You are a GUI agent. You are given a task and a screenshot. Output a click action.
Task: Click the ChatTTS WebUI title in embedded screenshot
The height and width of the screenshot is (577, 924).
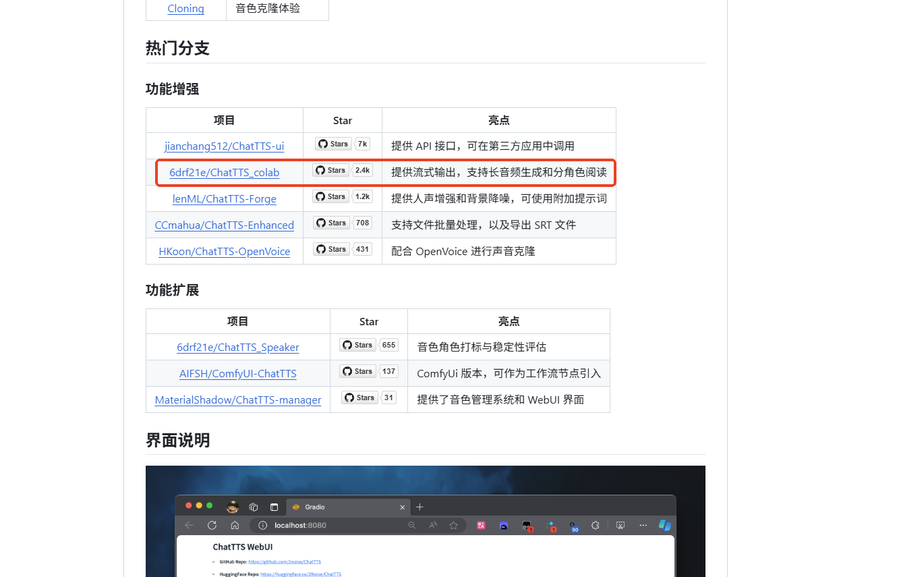pos(243,547)
